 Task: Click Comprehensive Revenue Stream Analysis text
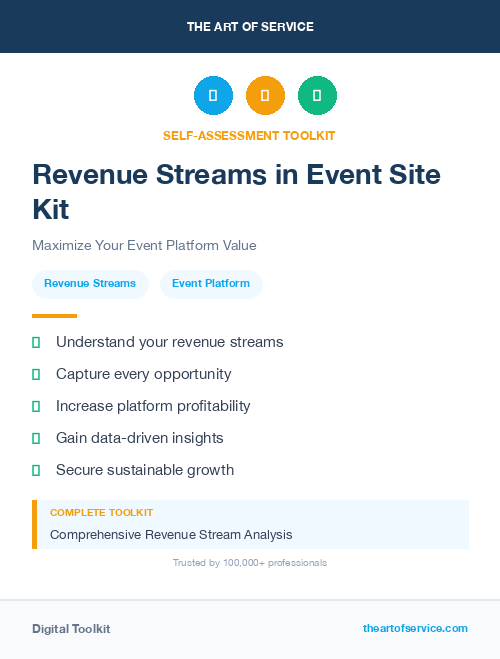[x=171, y=535]
